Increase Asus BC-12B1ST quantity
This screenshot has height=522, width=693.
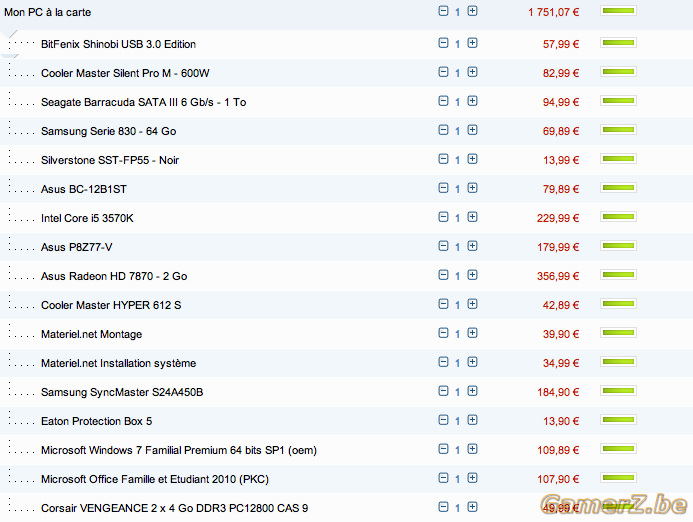coord(472,188)
